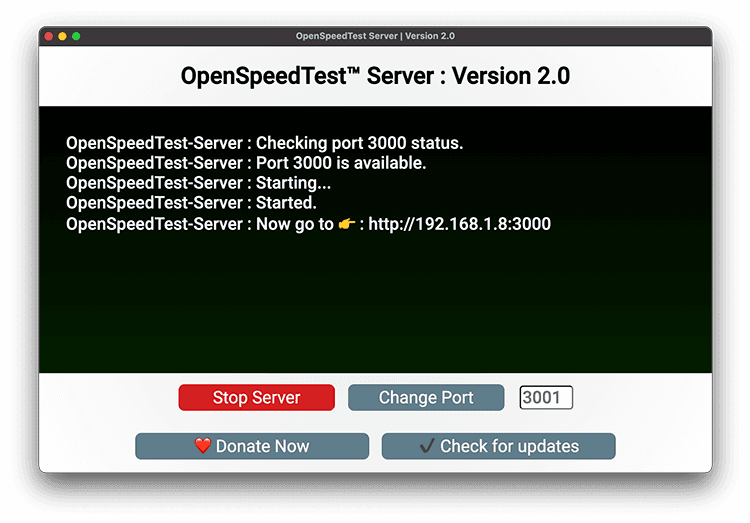This screenshot has height=523, width=750.
Task: Click the checkmark icon beside Check for updates
Action: (x=427, y=446)
